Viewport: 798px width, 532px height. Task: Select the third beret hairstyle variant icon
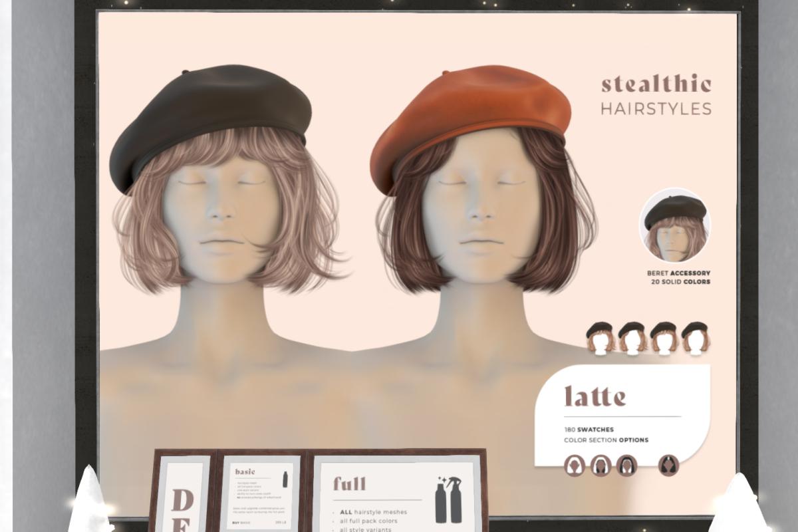[x=664, y=338]
